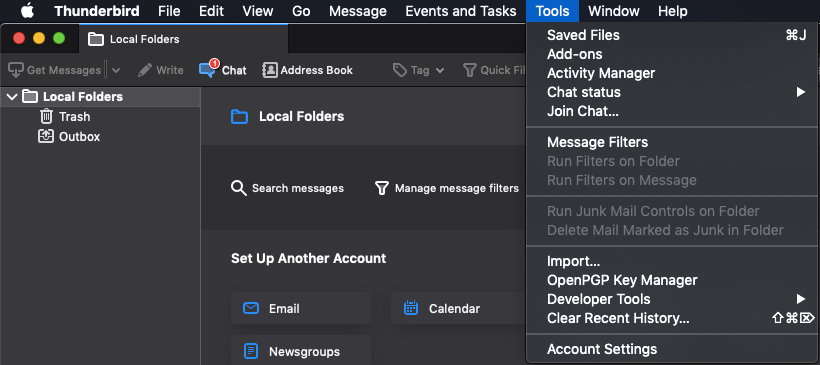Choose Saved Files from Tools menu

click(x=673, y=35)
